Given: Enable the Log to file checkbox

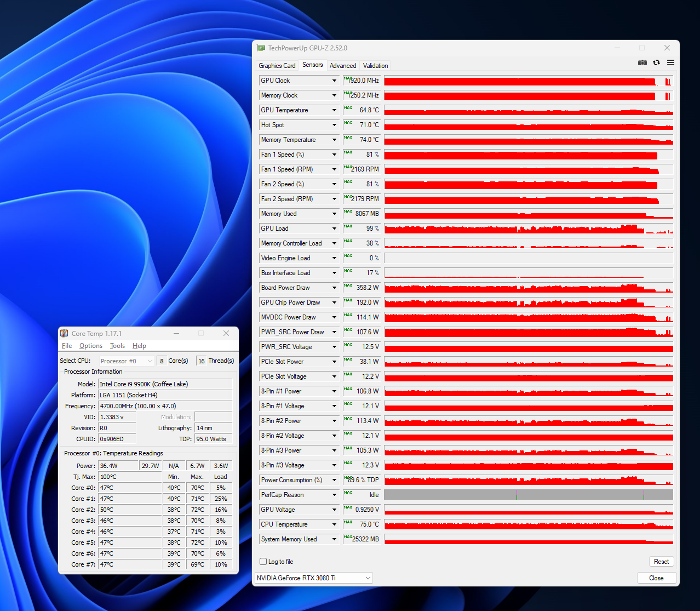Looking at the screenshot, I should pos(263,562).
